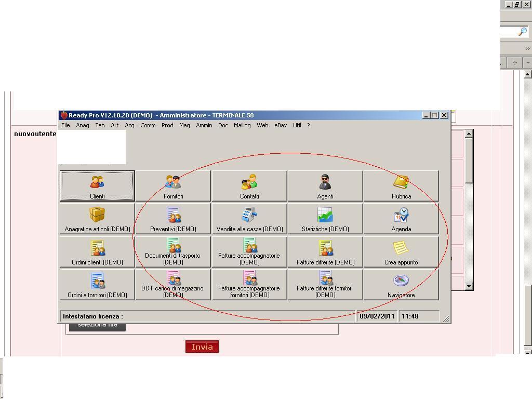532x399 pixels.
Task: Open the Art menu
Action: pos(115,125)
